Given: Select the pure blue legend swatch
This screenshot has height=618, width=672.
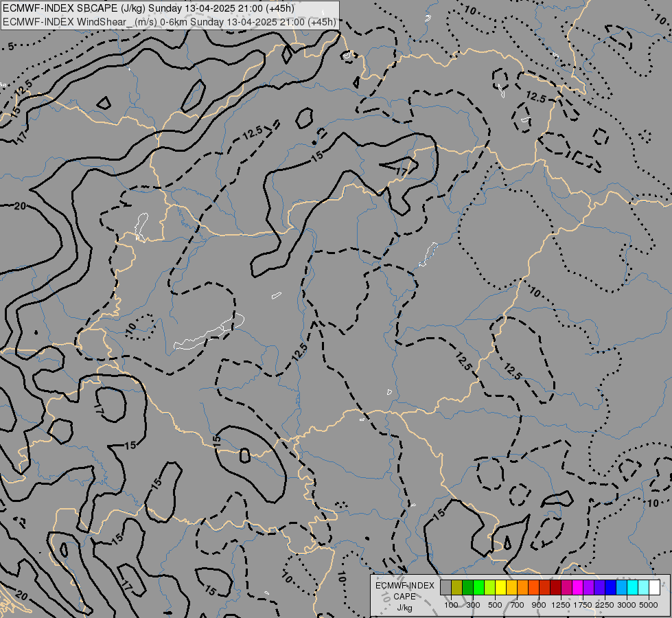Looking at the screenshot, I should 610,588.
